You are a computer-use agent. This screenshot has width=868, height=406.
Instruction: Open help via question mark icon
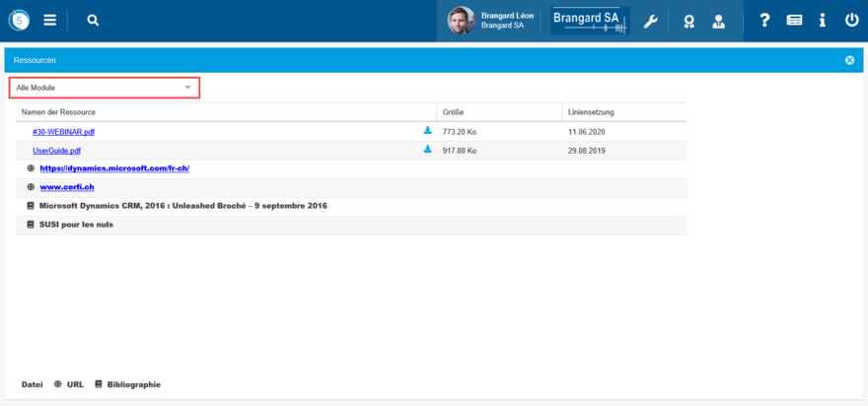[764, 20]
